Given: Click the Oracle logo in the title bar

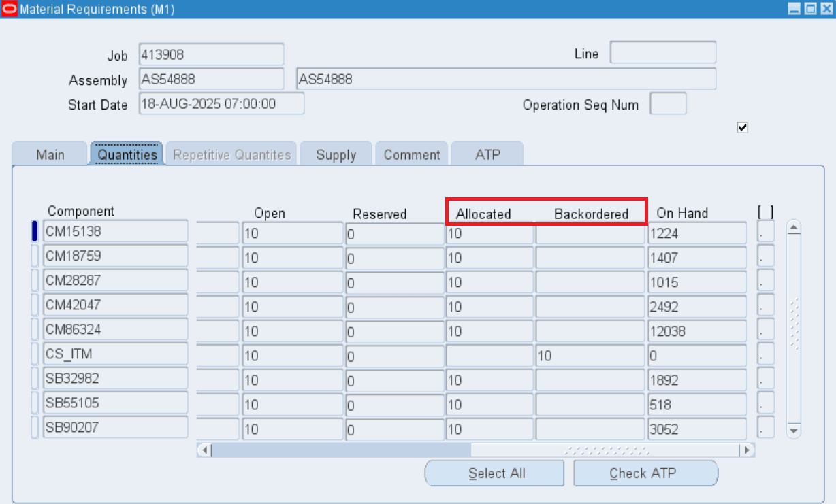Looking at the screenshot, I should [x=9, y=9].
